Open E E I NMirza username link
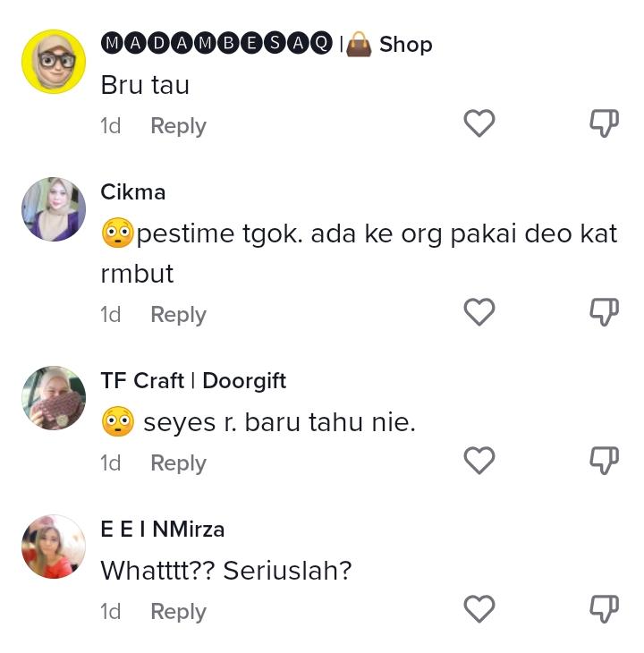This screenshot has height=653, width=644. coord(162,529)
